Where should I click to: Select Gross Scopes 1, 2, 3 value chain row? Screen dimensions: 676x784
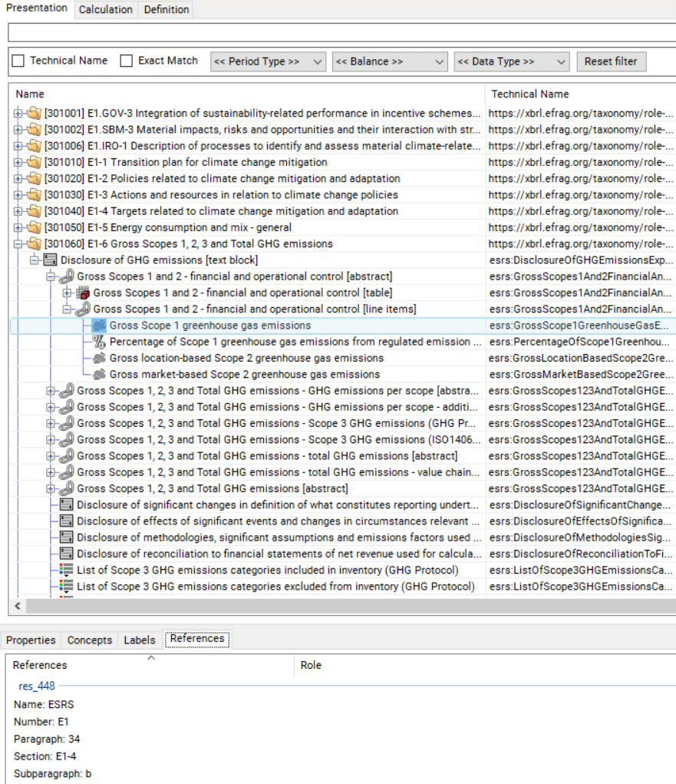tap(343, 472)
